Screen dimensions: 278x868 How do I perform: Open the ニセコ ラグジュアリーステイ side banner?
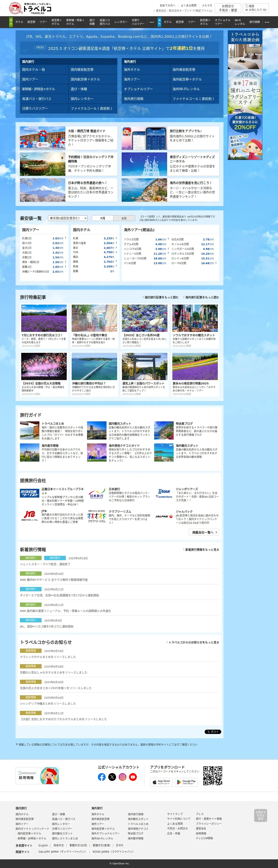pos(245,95)
